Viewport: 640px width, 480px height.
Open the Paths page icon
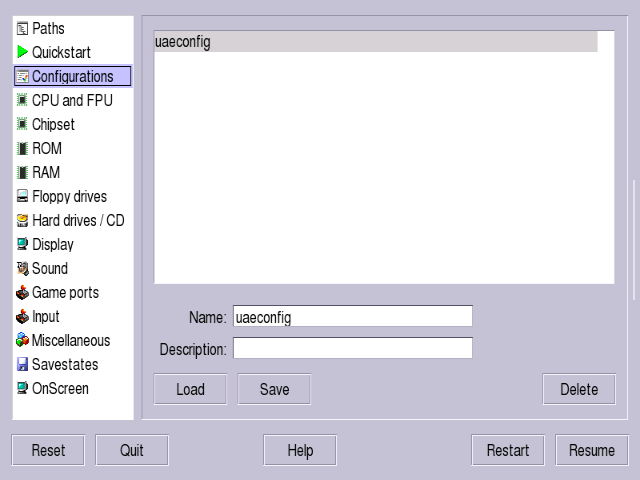(x=22, y=29)
